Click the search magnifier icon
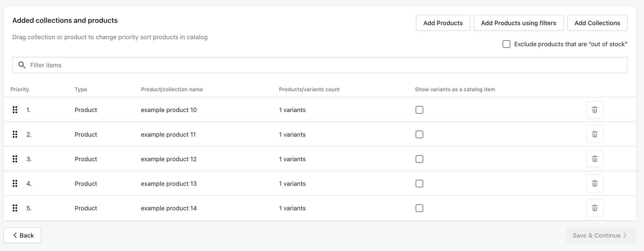The image size is (644, 251). click(x=22, y=65)
